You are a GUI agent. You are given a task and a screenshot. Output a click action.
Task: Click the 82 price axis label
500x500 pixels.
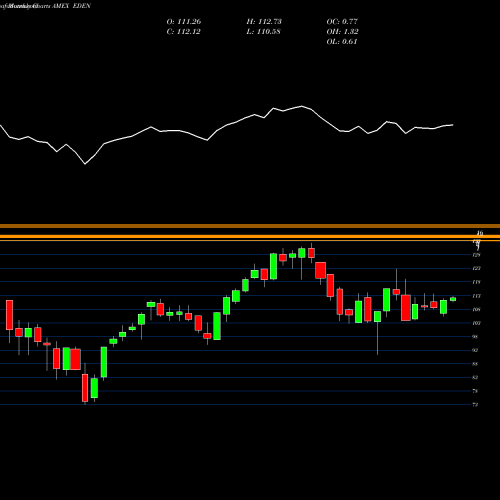[x=475, y=378]
